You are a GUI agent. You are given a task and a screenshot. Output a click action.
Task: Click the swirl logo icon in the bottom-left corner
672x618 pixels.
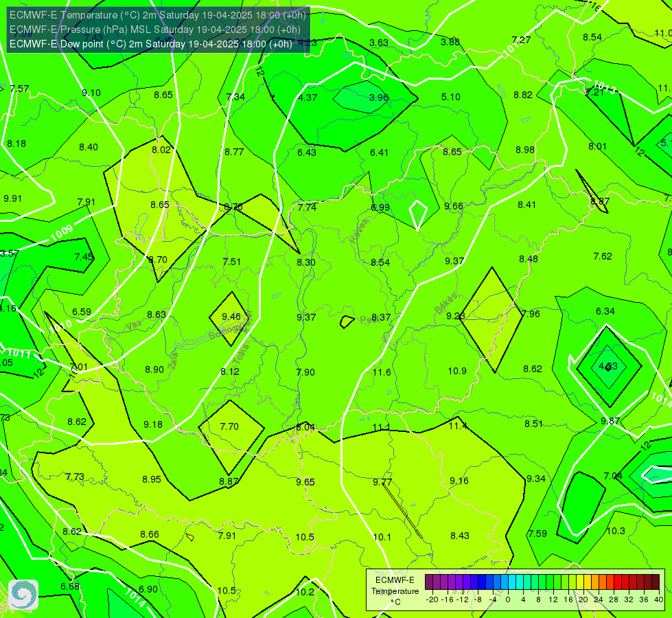[23, 595]
